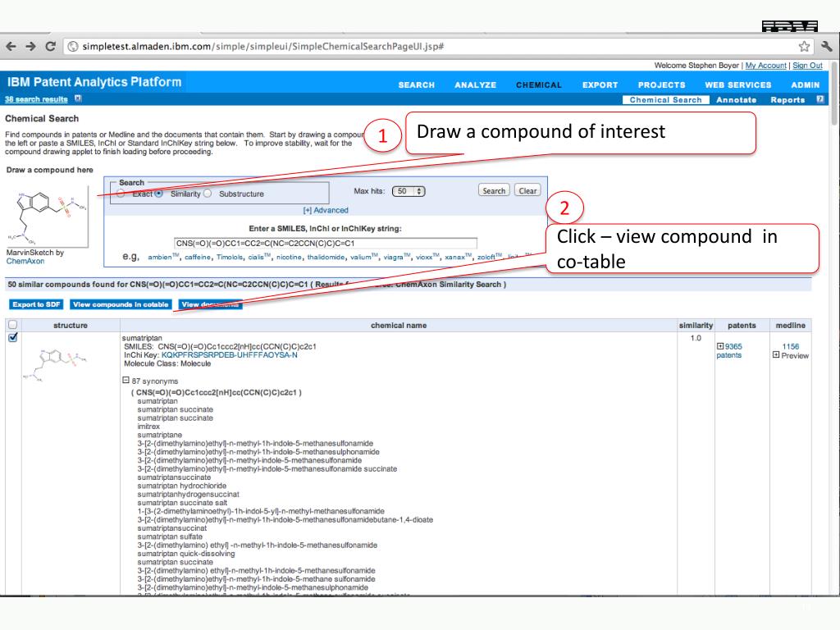
Task: Reload the page with the refresh icon
Action: click(50, 47)
